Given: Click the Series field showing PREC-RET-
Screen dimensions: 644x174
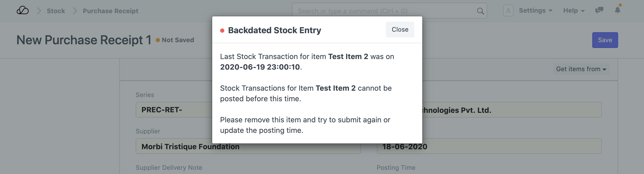Looking at the screenshot, I should click(174, 110).
